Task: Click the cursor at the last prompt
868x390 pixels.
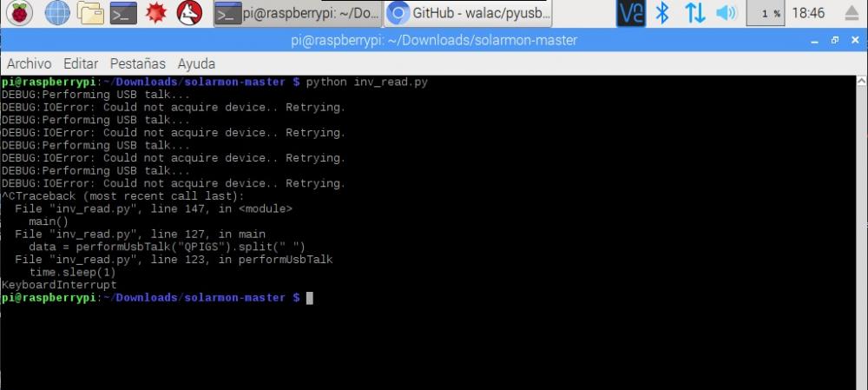Action: (x=310, y=298)
